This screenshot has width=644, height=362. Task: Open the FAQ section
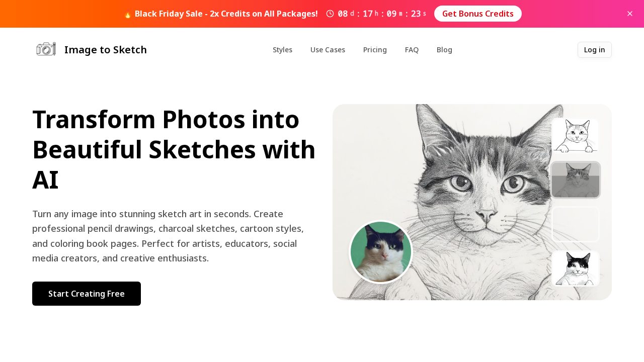[412, 49]
